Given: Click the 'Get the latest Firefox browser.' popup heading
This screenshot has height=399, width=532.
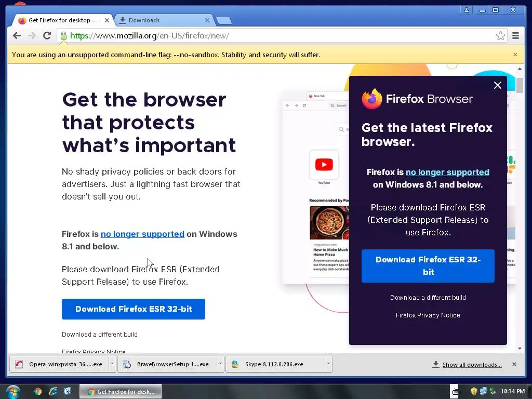Looking at the screenshot, I should pos(427,135).
